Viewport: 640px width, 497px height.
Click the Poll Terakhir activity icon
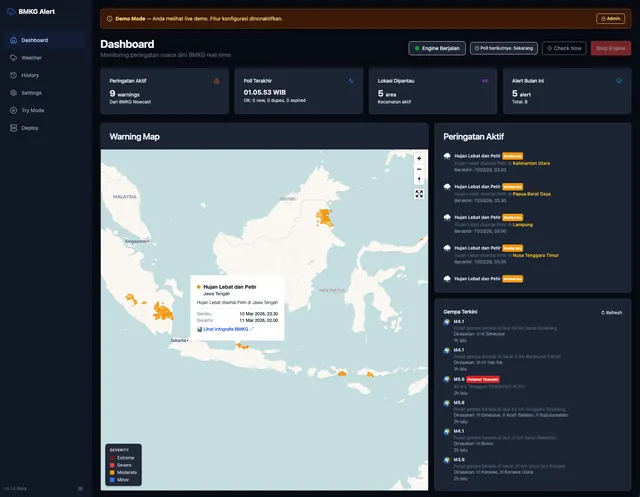pyautogui.click(x=351, y=81)
